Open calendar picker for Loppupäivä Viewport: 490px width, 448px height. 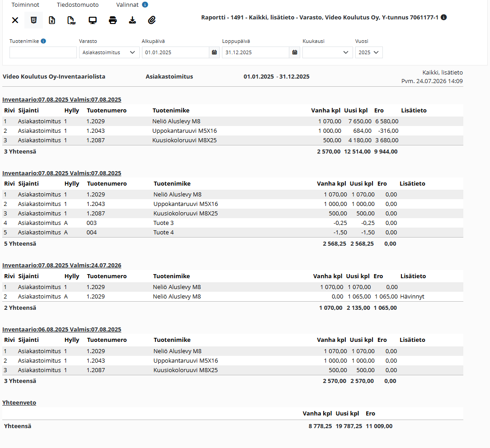tap(295, 52)
